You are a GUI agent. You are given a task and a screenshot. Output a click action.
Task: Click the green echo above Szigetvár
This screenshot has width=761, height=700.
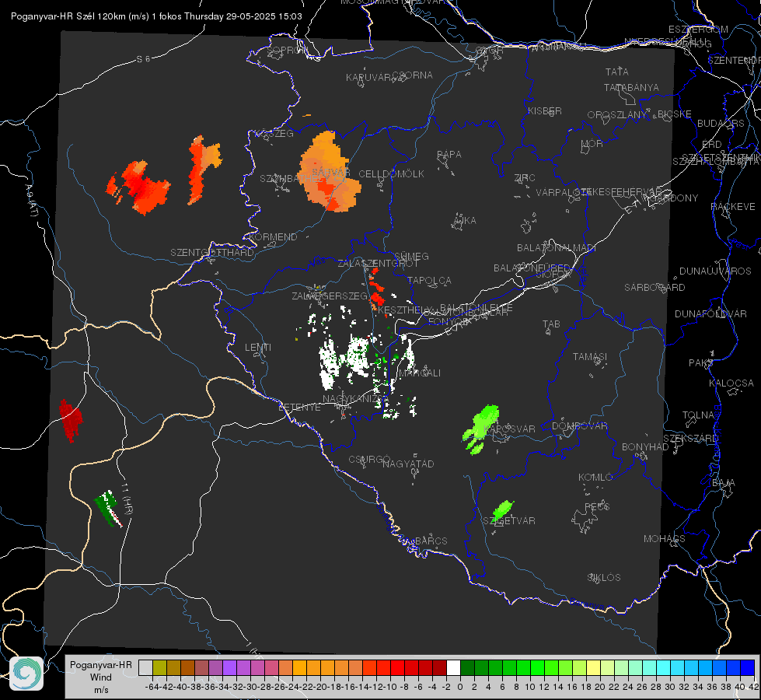[x=501, y=512]
